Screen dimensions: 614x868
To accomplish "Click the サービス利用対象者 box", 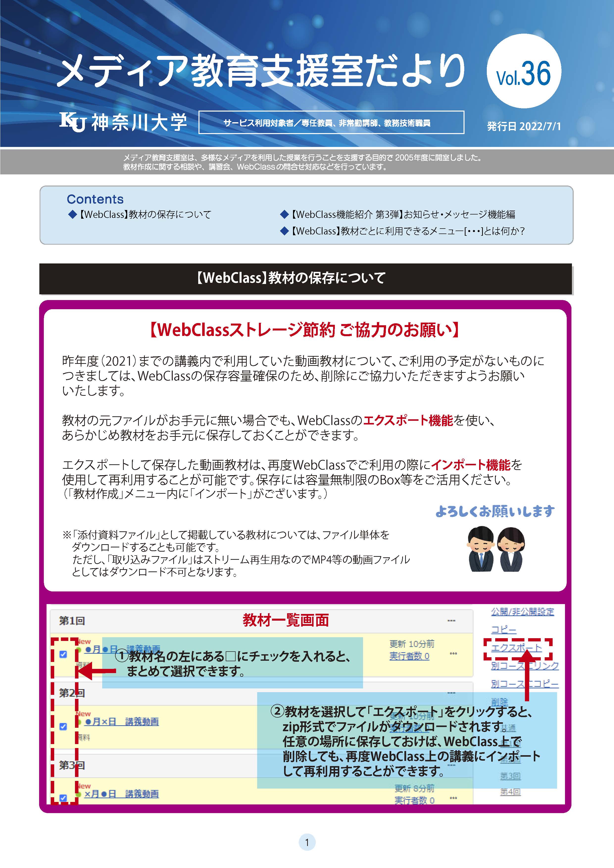I will click(331, 122).
